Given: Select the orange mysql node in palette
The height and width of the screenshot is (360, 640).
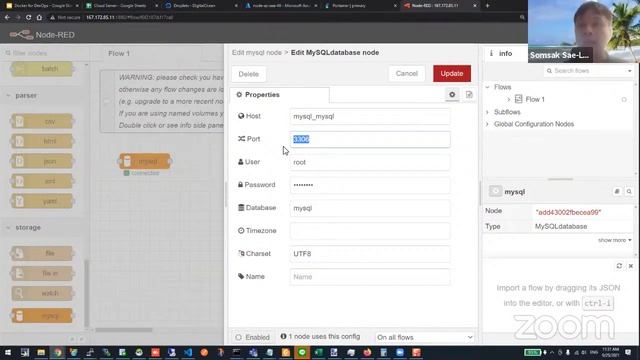Looking at the screenshot, I should (x=42, y=316).
